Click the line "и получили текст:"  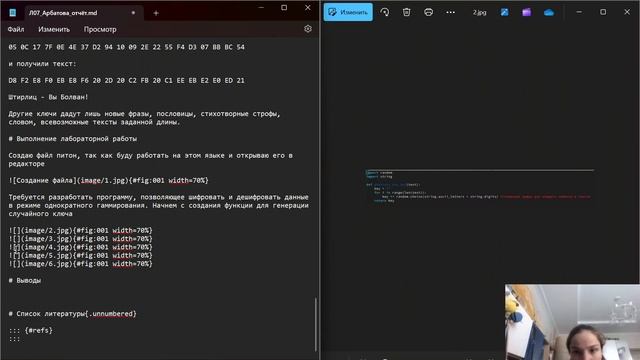pos(42,64)
